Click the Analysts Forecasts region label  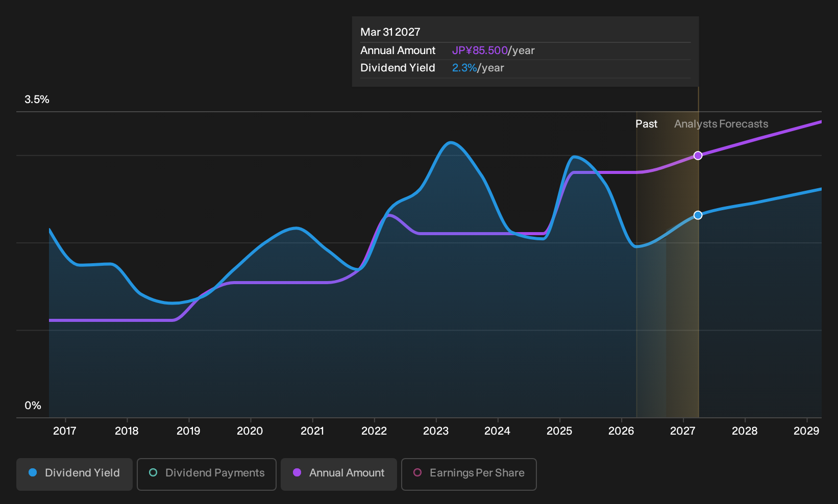721,124
